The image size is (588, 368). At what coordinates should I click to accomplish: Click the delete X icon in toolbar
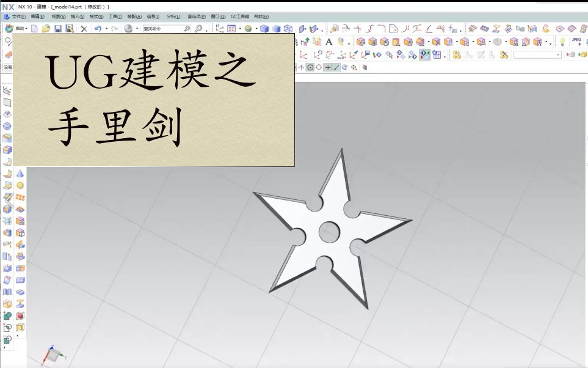coord(84,29)
